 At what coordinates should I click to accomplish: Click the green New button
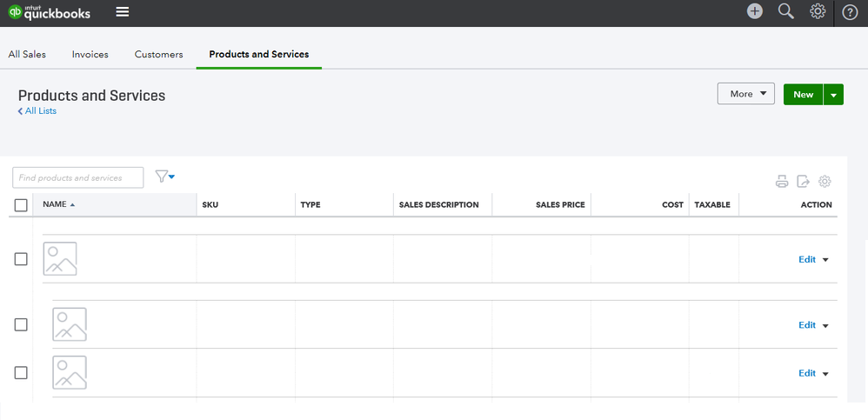pyautogui.click(x=803, y=95)
